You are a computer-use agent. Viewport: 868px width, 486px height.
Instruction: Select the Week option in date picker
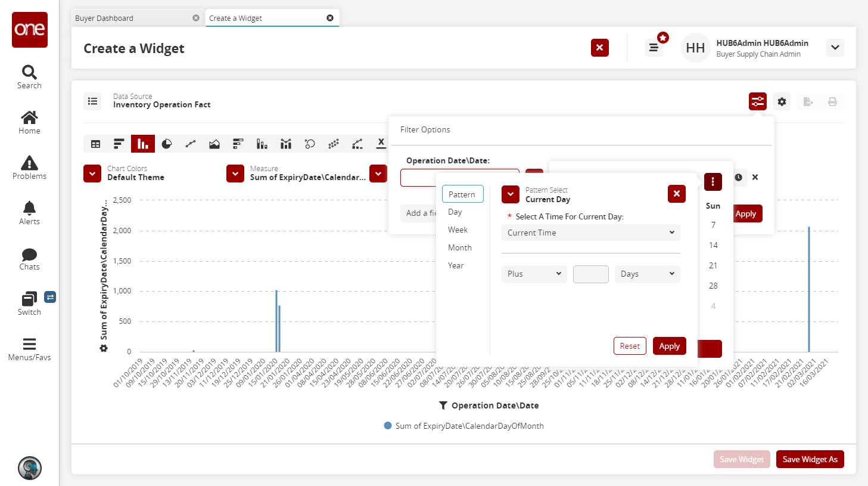(x=458, y=230)
